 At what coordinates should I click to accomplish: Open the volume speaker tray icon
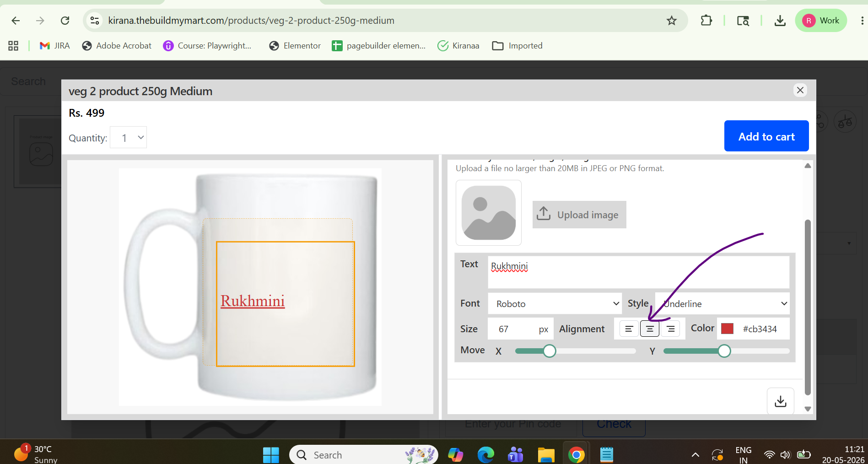tap(785, 455)
